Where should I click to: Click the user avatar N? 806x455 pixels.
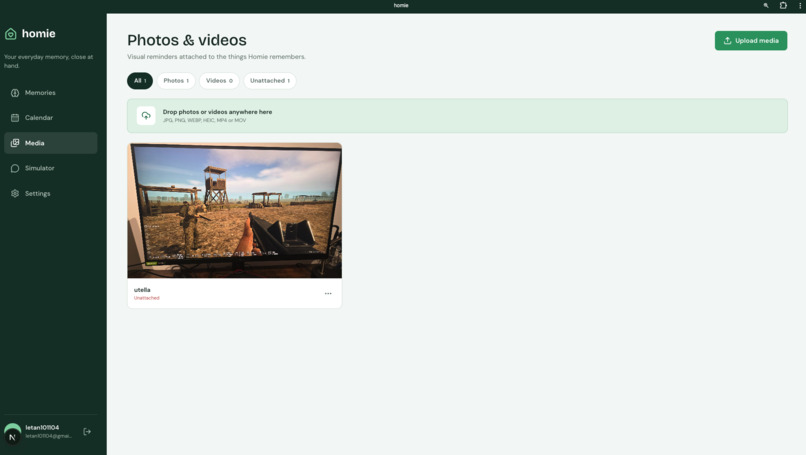coord(12,433)
